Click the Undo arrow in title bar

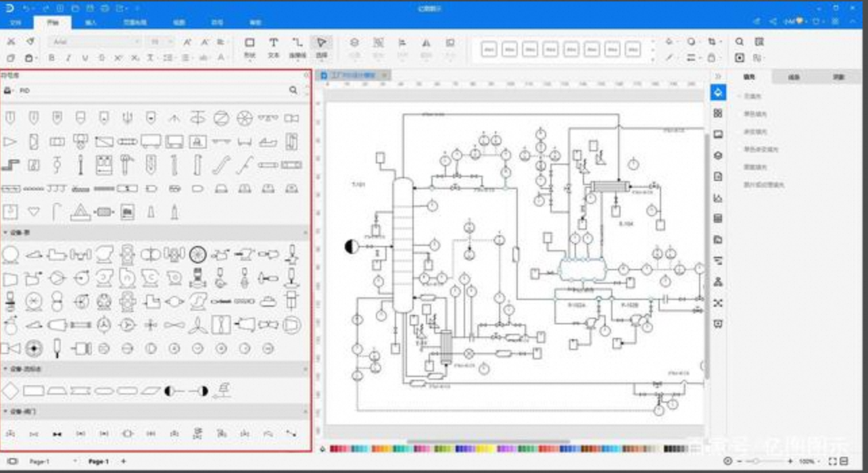(26, 8)
